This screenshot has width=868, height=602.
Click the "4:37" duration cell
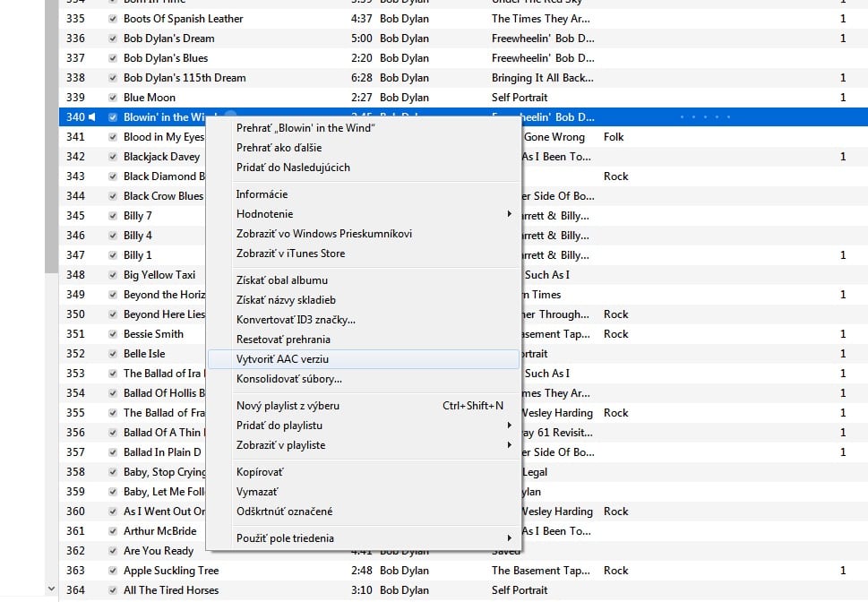pyautogui.click(x=362, y=19)
